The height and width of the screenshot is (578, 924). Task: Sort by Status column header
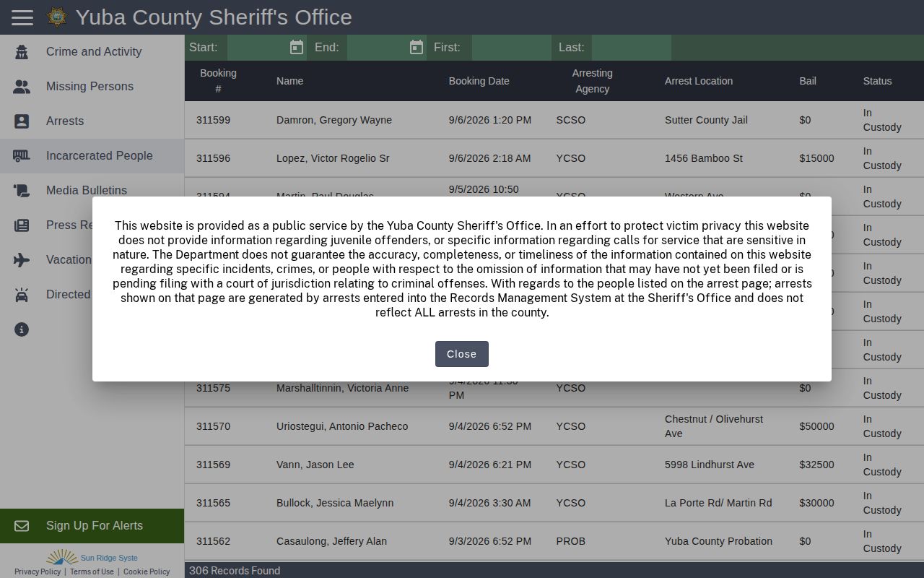click(877, 81)
